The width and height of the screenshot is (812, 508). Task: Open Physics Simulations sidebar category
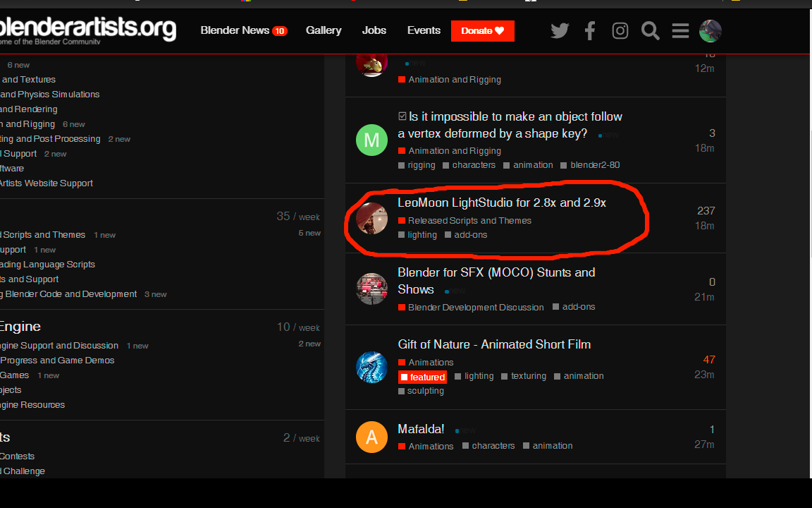[50, 95]
